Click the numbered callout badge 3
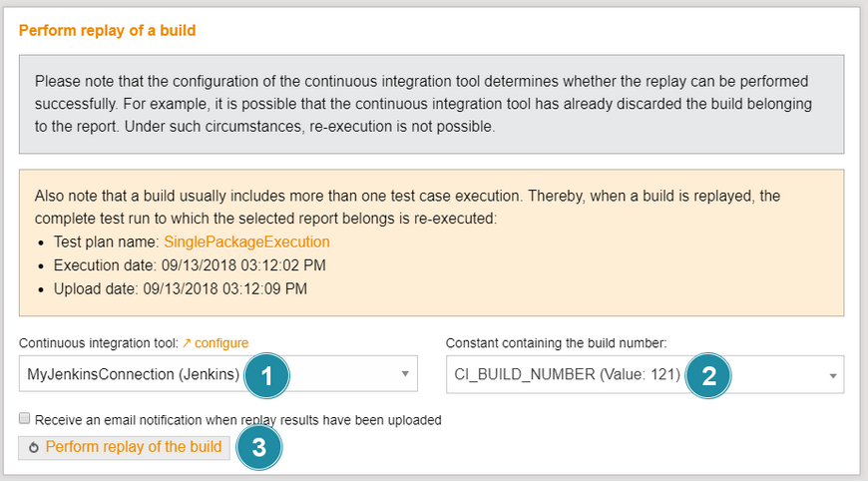 point(258,447)
